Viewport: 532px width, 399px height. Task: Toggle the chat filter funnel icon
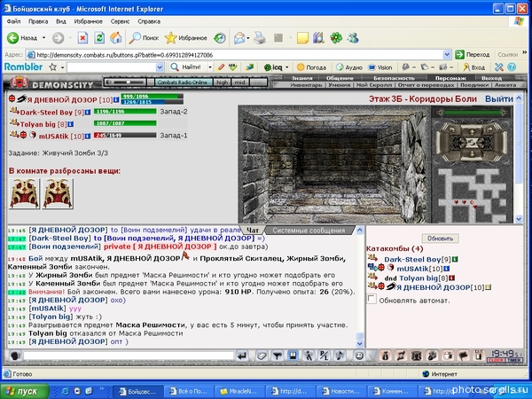pos(278,356)
